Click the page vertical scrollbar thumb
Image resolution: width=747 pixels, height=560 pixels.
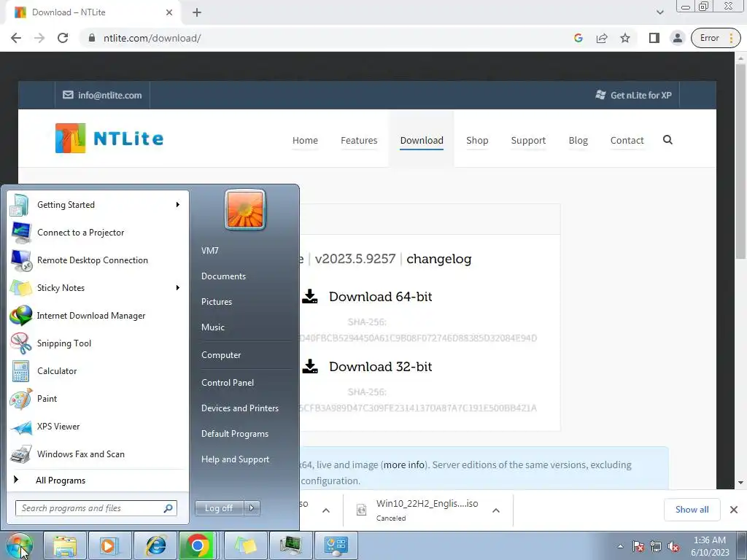[740, 161]
